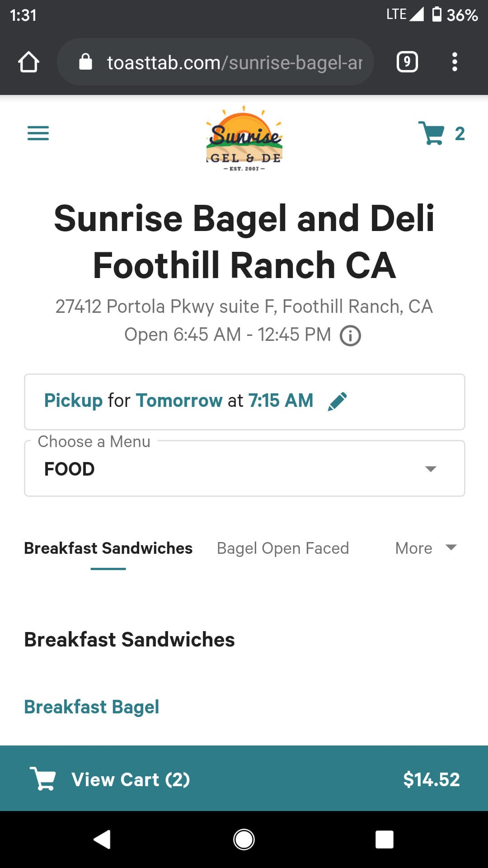488x868 pixels.
Task: Expand the More categories dropdown
Action: pyautogui.click(x=426, y=548)
